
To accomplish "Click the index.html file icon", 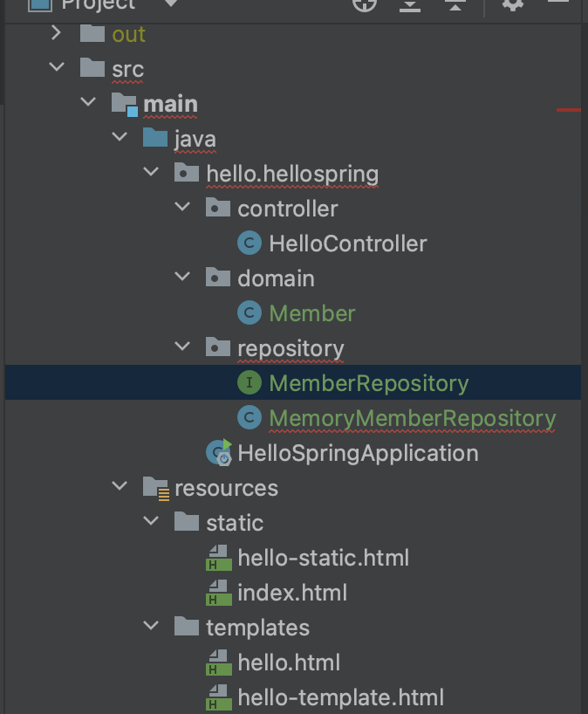I will [x=218, y=593].
